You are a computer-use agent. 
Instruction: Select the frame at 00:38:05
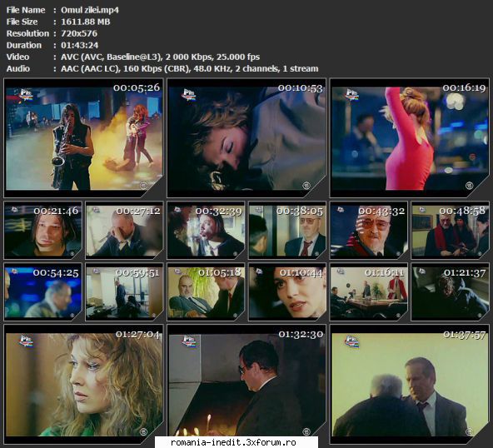tap(287, 231)
